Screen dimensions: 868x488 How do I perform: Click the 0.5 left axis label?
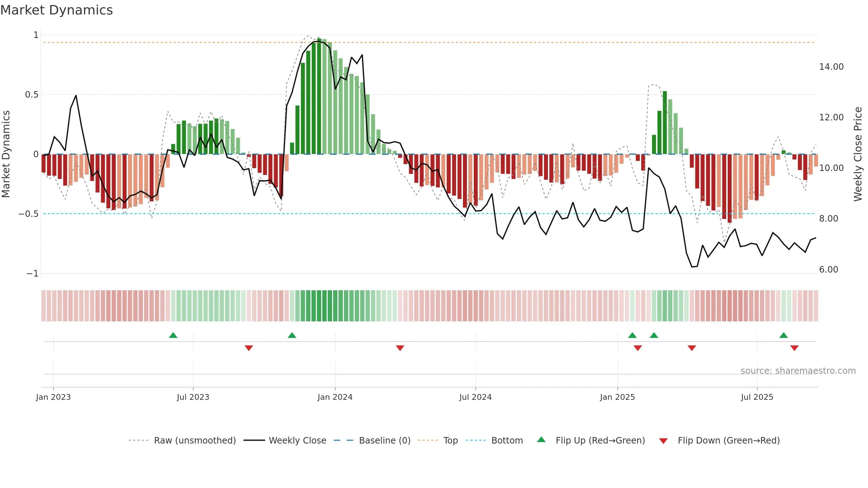pyautogui.click(x=32, y=95)
